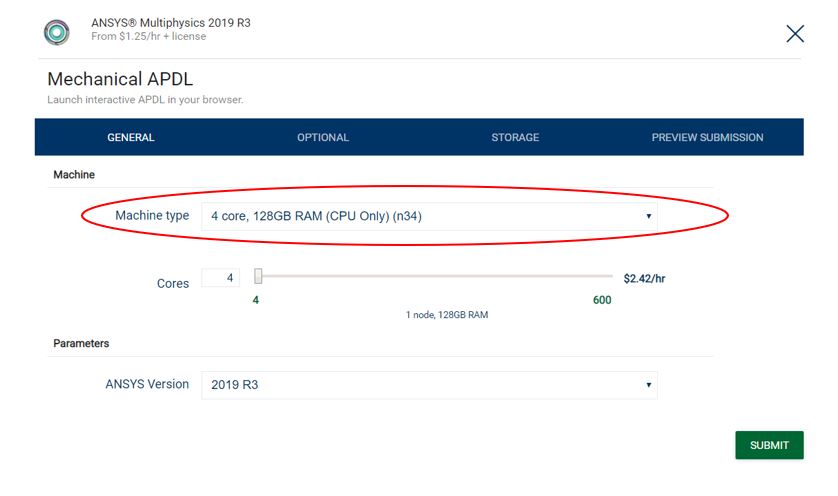Screen dimensions: 838x496
Task: Click the minimum cores label '4'
Action: tap(255, 300)
